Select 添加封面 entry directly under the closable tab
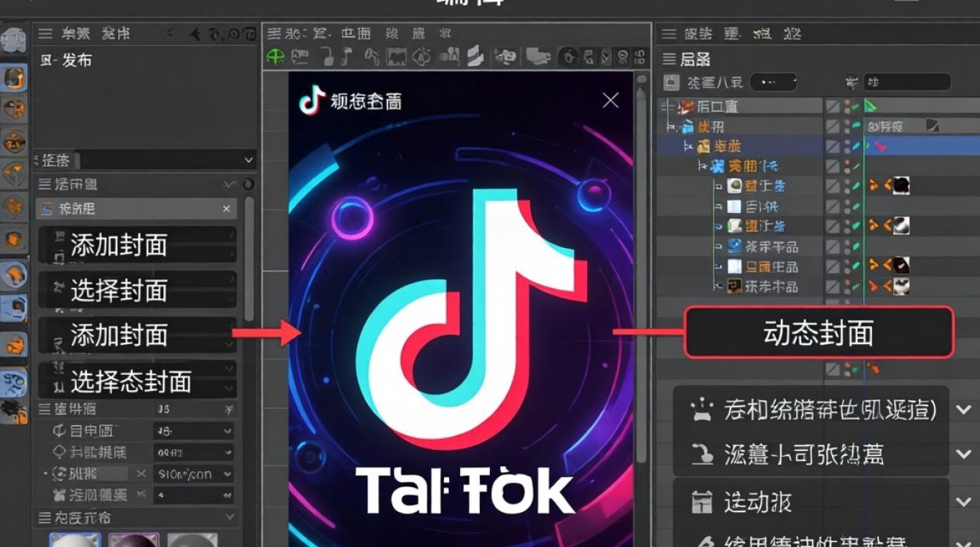 [x=137, y=245]
